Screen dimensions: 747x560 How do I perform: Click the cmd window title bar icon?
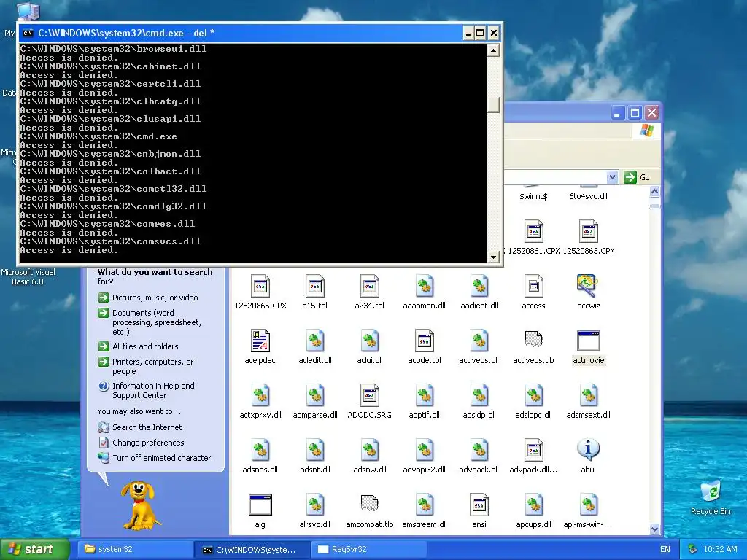[x=28, y=33]
